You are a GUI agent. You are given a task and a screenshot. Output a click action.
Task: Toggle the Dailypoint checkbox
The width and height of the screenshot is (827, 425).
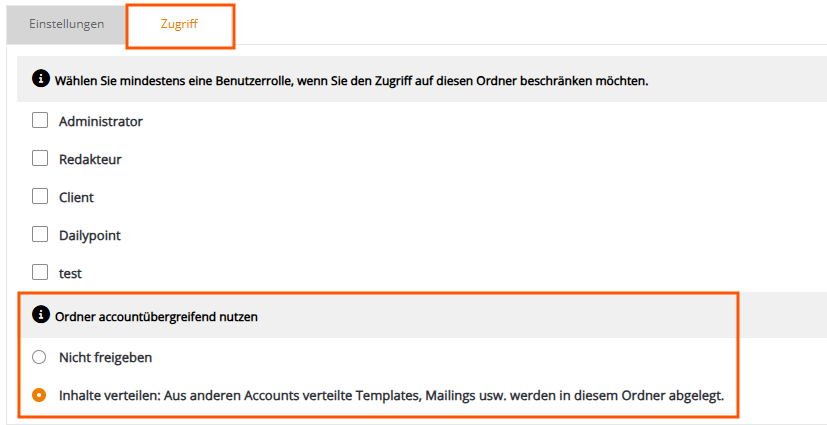(40, 235)
